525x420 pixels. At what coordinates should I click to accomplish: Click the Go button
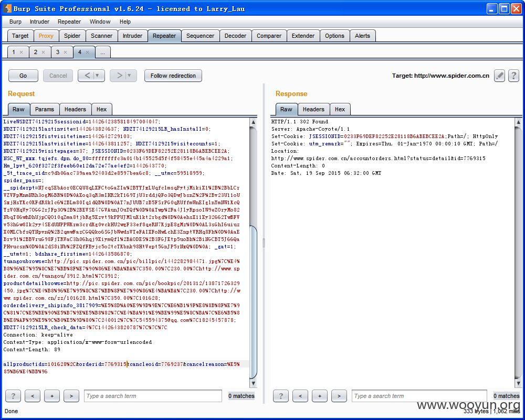pyautogui.click(x=23, y=76)
